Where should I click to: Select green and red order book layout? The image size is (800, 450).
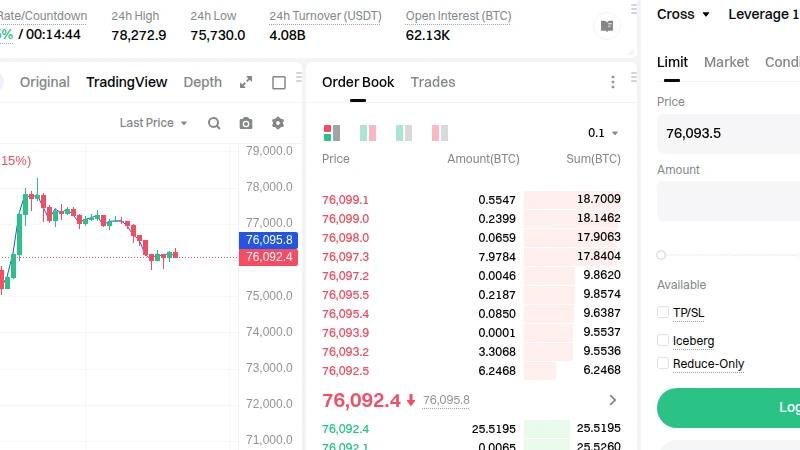(368, 133)
